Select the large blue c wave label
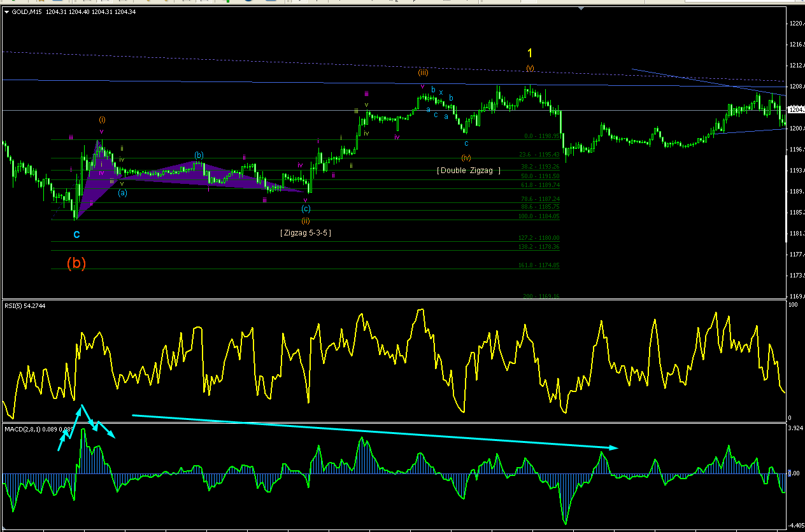The image size is (805, 532). point(76,234)
